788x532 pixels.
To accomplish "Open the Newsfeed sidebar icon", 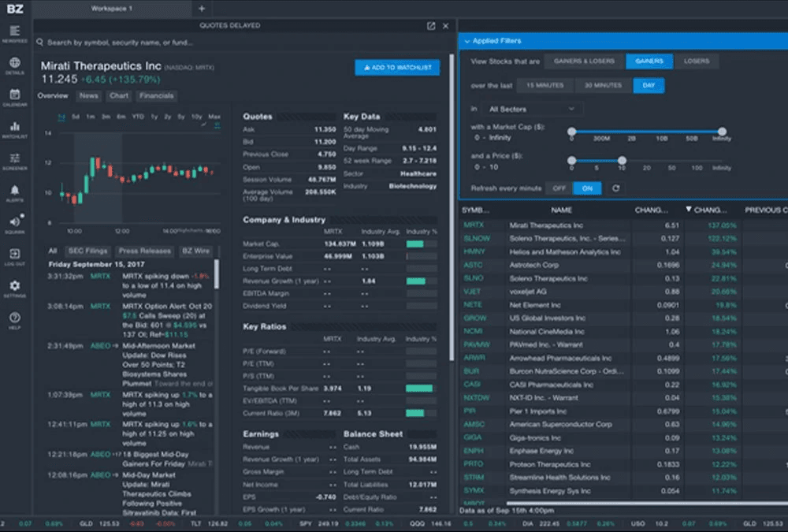I will coord(14,33).
